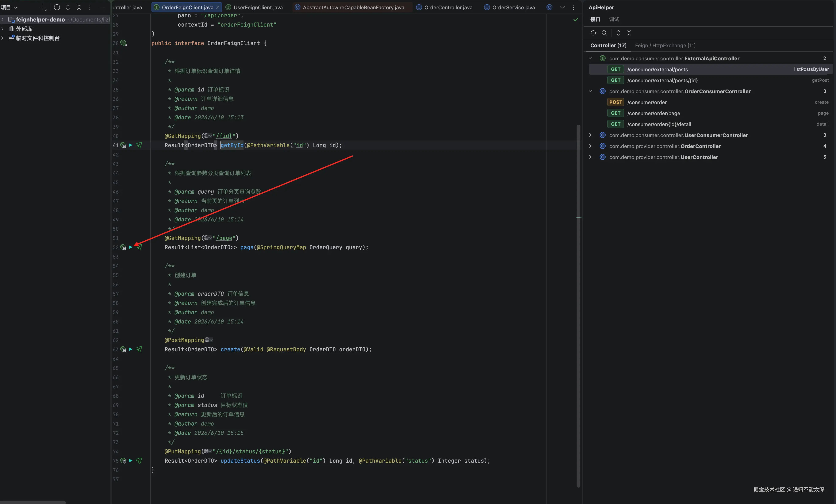
Task: Expand the UserConsumerController node
Action: coord(590,135)
